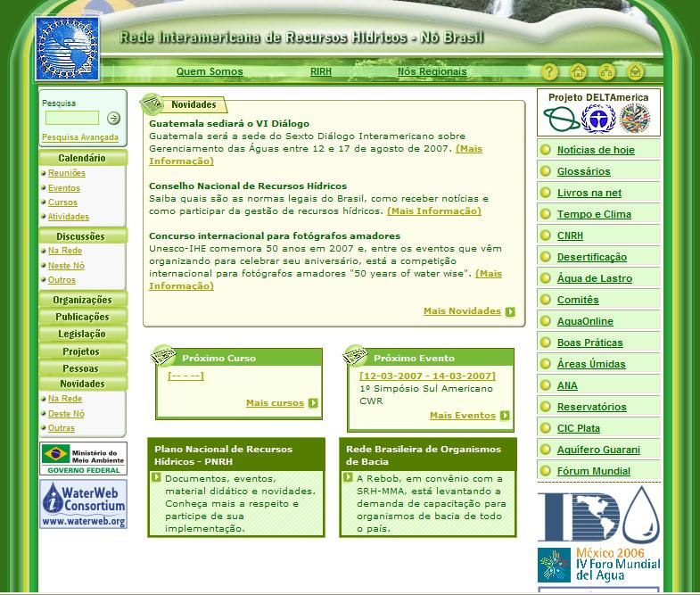Viewport: 700px width, 595px height.
Task: Open the Aquífero Guarani link
Action: click(x=598, y=450)
